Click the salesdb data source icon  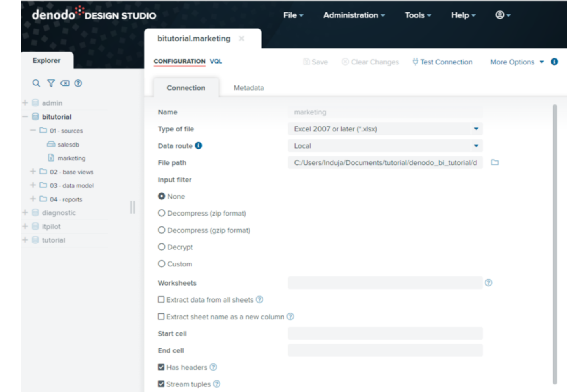click(51, 144)
